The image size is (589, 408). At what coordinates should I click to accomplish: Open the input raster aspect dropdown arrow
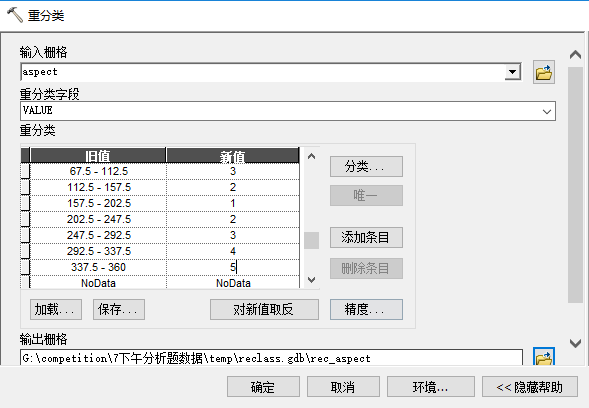(x=512, y=71)
